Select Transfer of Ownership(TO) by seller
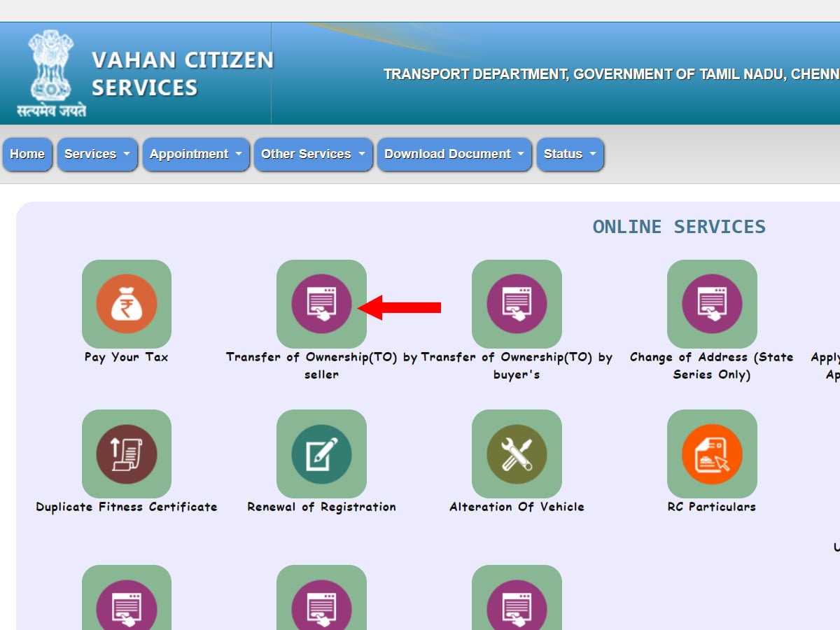840x630 pixels. pos(322,304)
